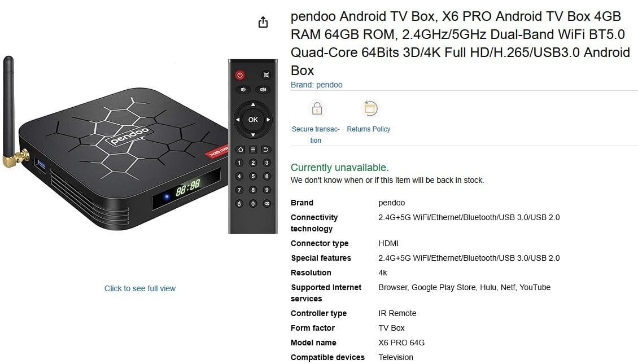Click the product title text
The height and width of the screenshot is (364, 638).
pyautogui.click(x=461, y=43)
